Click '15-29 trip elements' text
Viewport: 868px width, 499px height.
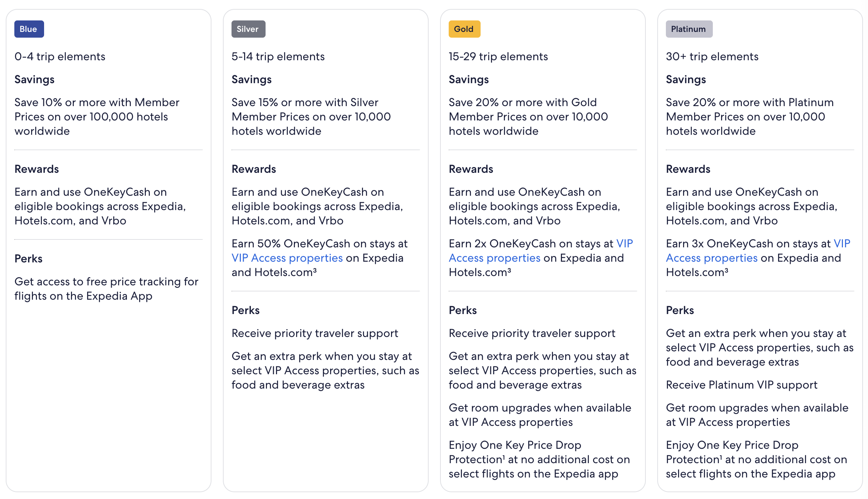tap(498, 57)
